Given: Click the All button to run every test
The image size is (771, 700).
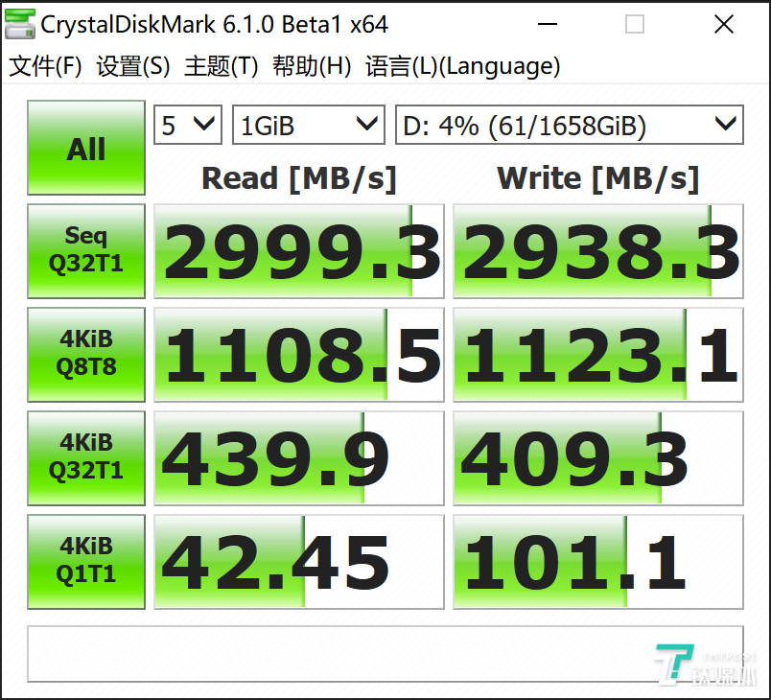Looking at the screenshot, I should tap(85, 148).
